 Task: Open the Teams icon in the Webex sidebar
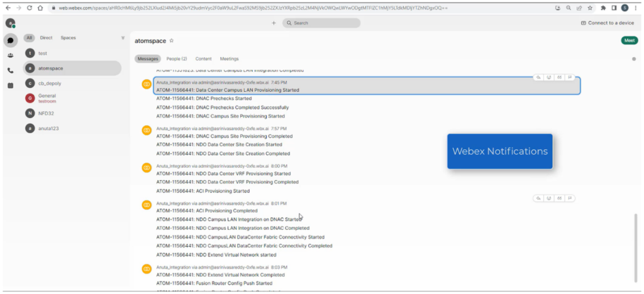pos(11,55)
